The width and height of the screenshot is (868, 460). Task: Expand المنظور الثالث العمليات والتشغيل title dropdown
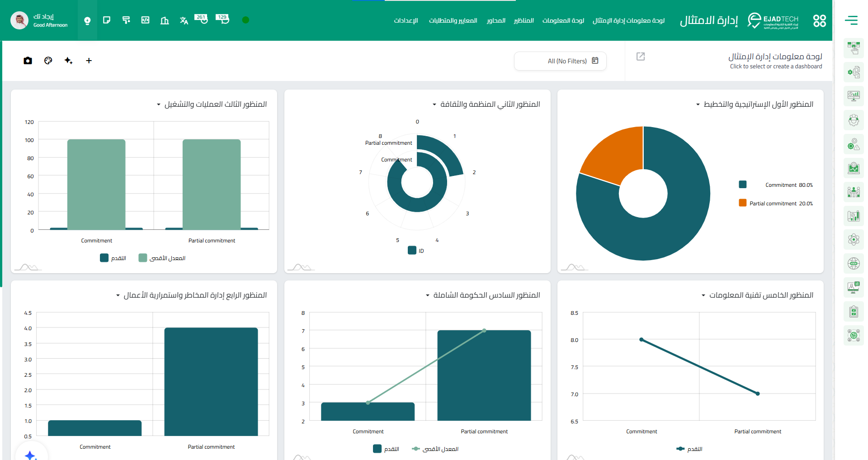(159, 105)
